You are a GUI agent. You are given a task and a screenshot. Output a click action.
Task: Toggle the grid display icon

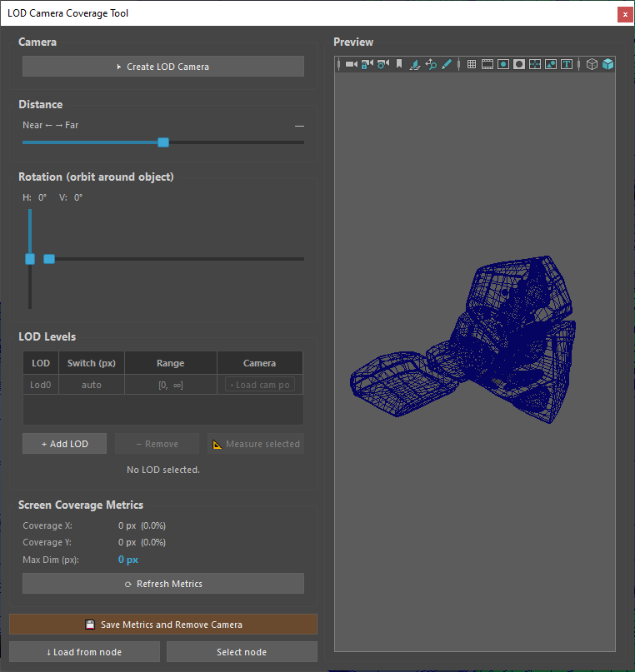point(472,64)
